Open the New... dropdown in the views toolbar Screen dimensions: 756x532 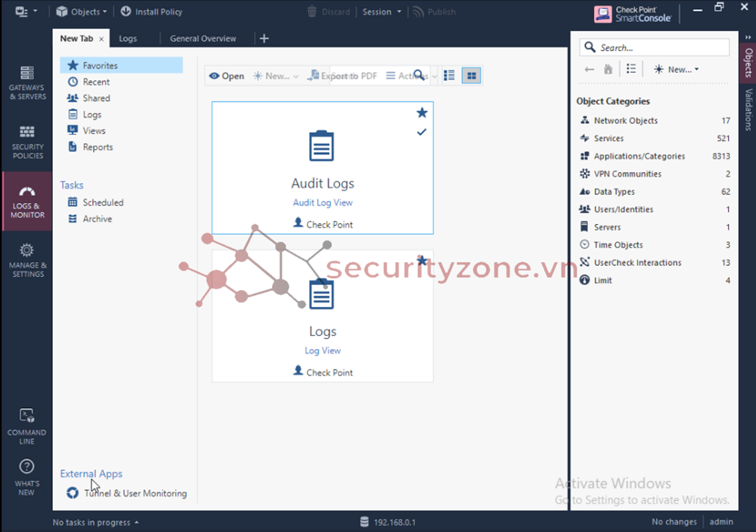pyautogui.click(x=276, y=76)
